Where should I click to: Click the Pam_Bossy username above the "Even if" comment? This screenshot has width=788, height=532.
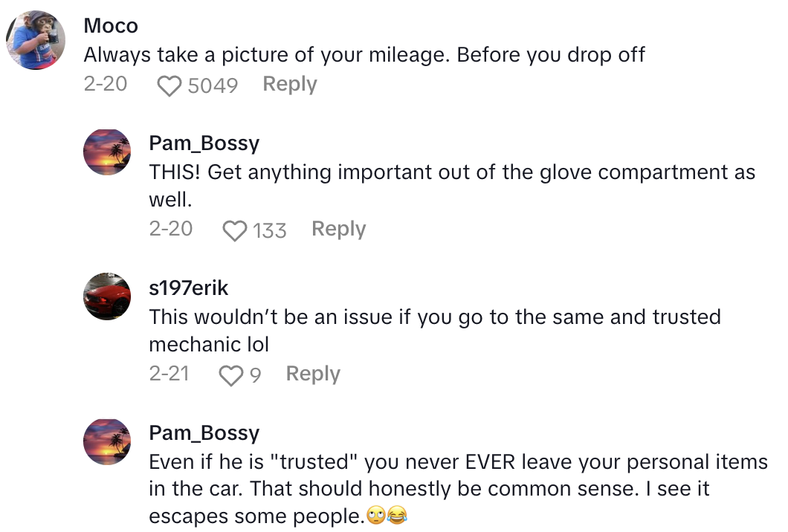coord(204,432)
